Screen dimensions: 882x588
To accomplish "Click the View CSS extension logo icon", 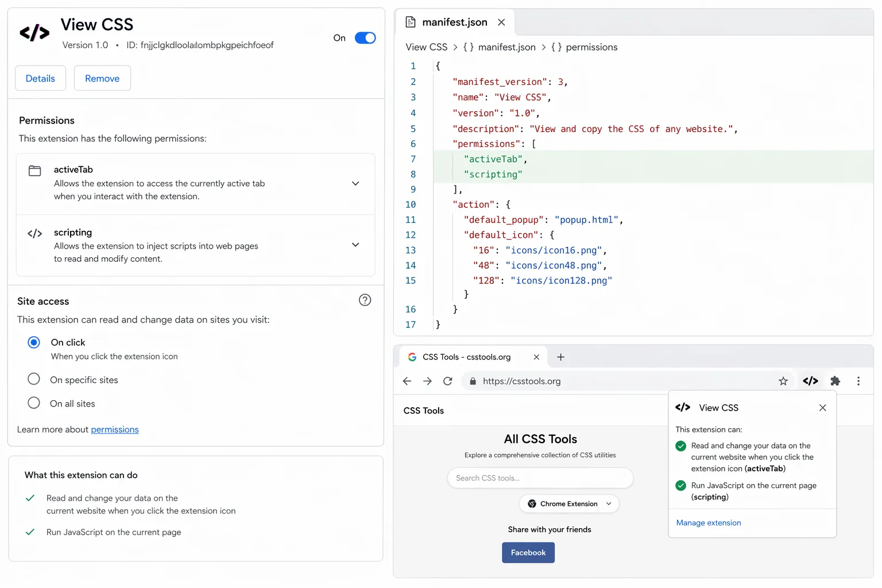I will tap(34, 33).
